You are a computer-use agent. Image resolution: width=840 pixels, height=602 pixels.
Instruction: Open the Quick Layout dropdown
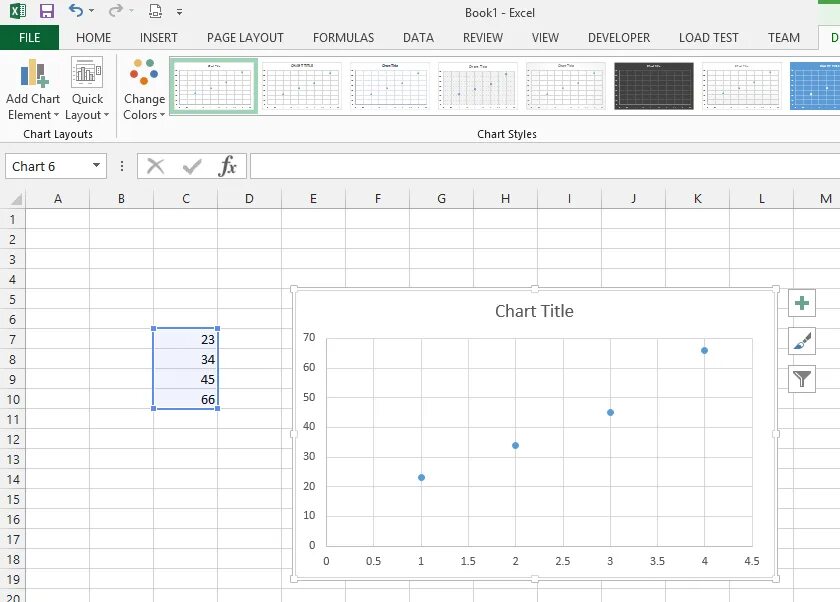pos(87,88)
